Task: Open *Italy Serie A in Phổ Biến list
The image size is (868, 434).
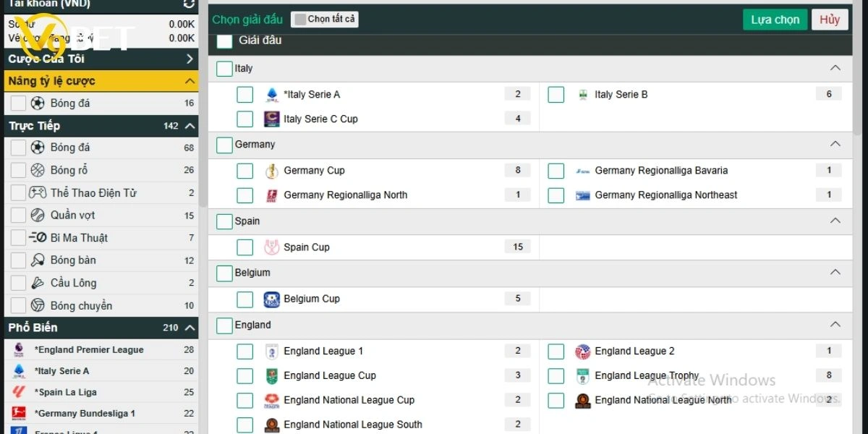Action: 101,371
